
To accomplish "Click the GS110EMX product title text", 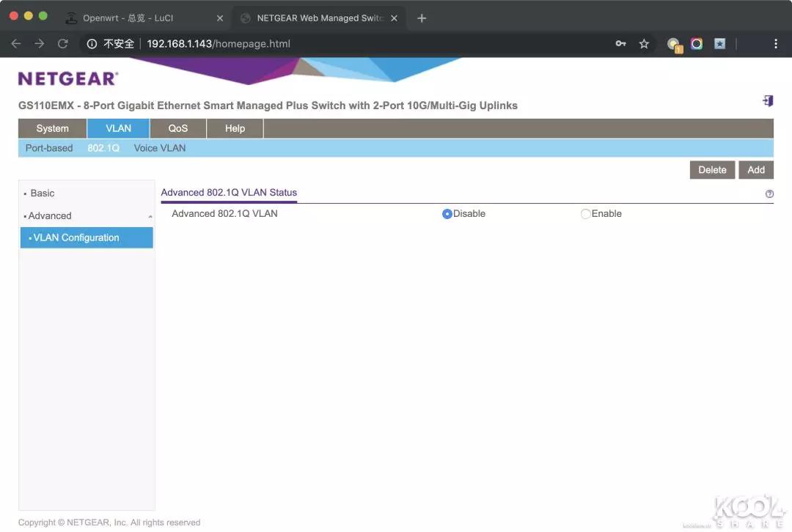I will (268, 106).
